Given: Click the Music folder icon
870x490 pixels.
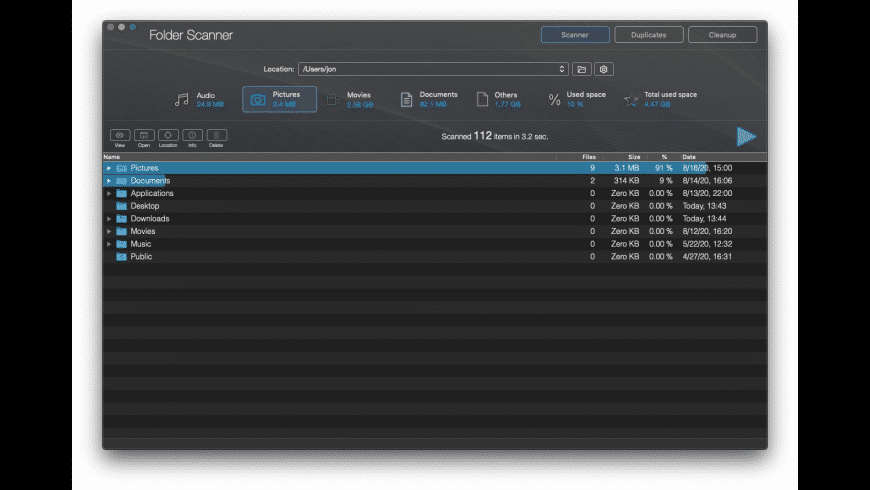Looking at the screenshot, I should pyautogui.click(x=122, y=244).
